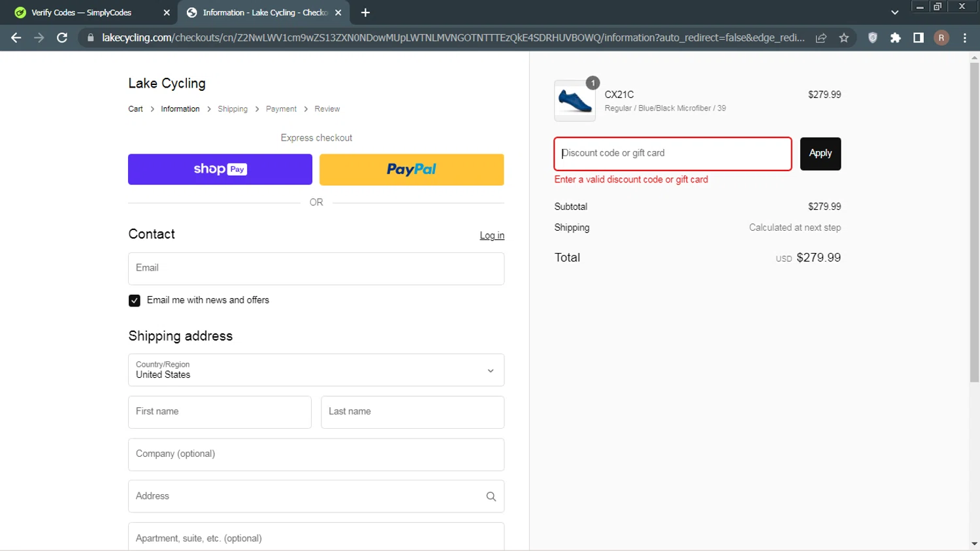Share this page from address bar
Image resolution: width=980 pixels, height=551 pixels.
click(x=821, y=38)
